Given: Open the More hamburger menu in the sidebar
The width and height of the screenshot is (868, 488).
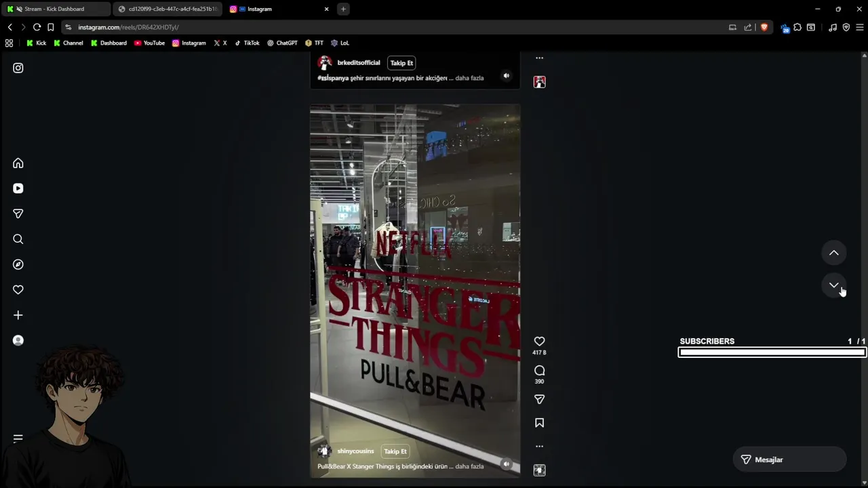Looking at the screenshot, I should (x=18, y=439).
